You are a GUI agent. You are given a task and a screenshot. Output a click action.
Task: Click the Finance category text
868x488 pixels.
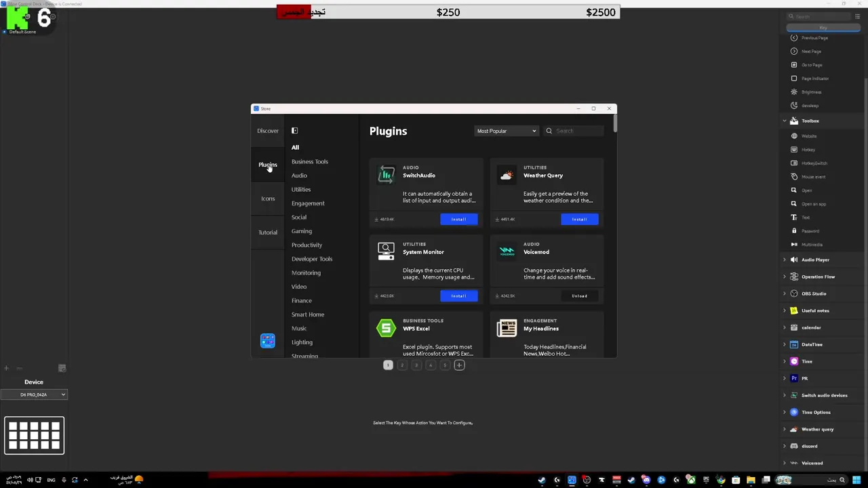302,300
